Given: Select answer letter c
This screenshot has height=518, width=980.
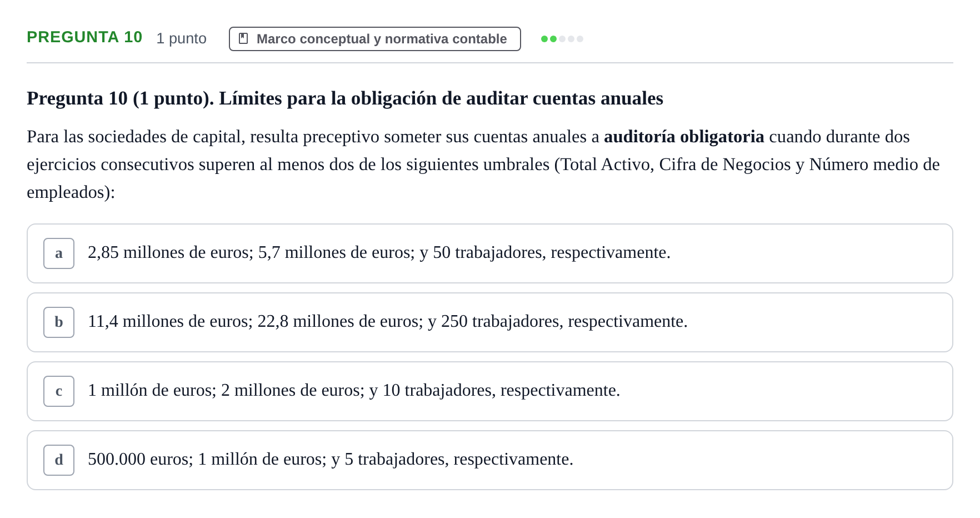Looking at the screenshot, I should point(59,391).
